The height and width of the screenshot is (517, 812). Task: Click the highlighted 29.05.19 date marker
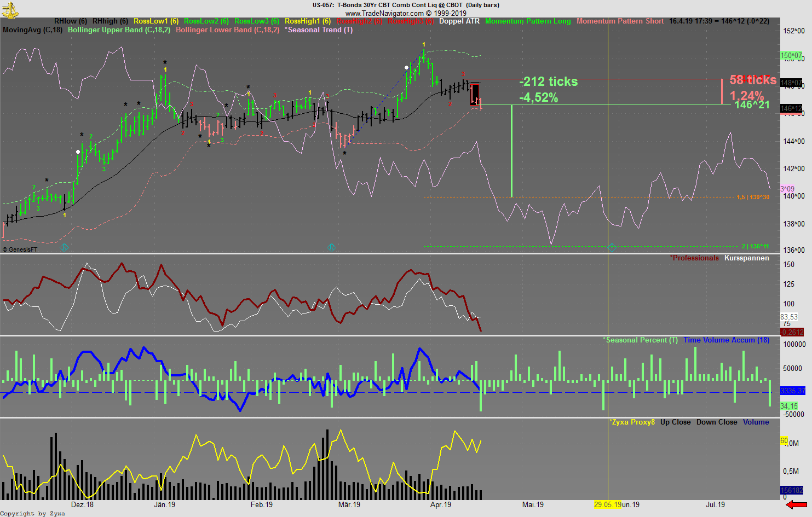(x=609, y=505)
